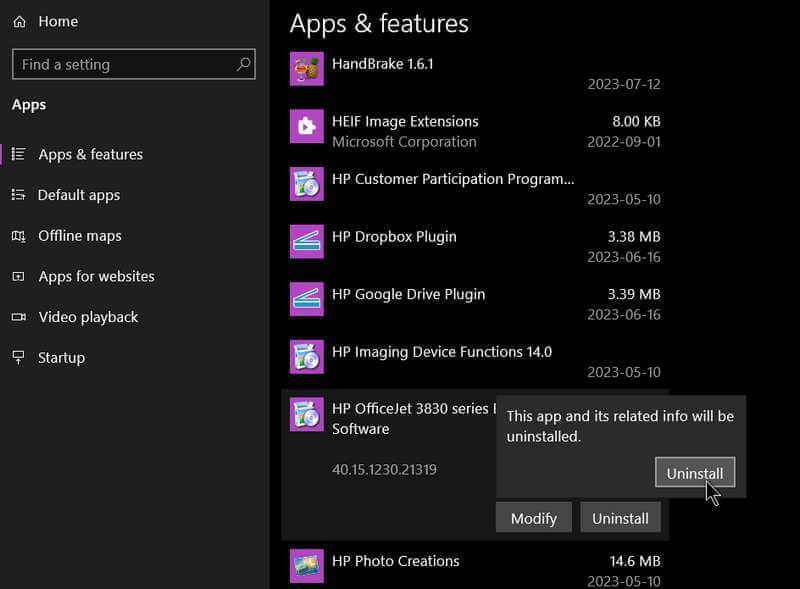The height and width of the screenshot is (589, 800).
Task: Click the Uninstall button beside Modify
Action: point(620,518)
